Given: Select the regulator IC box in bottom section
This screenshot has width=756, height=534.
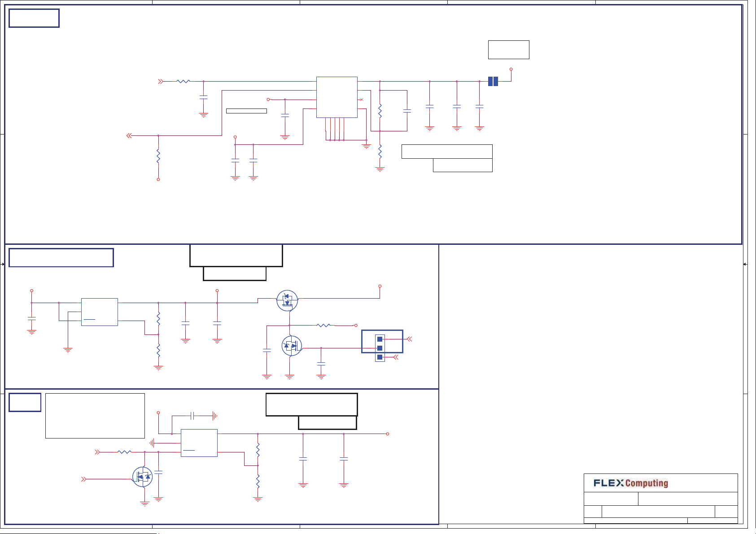Looking at the screenshot, I should (x=199, y=443).
